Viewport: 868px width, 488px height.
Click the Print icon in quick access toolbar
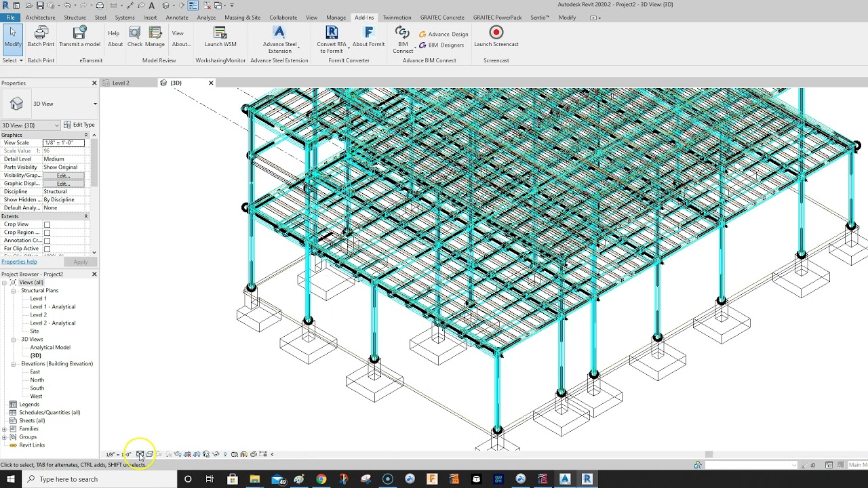[100, 5]
